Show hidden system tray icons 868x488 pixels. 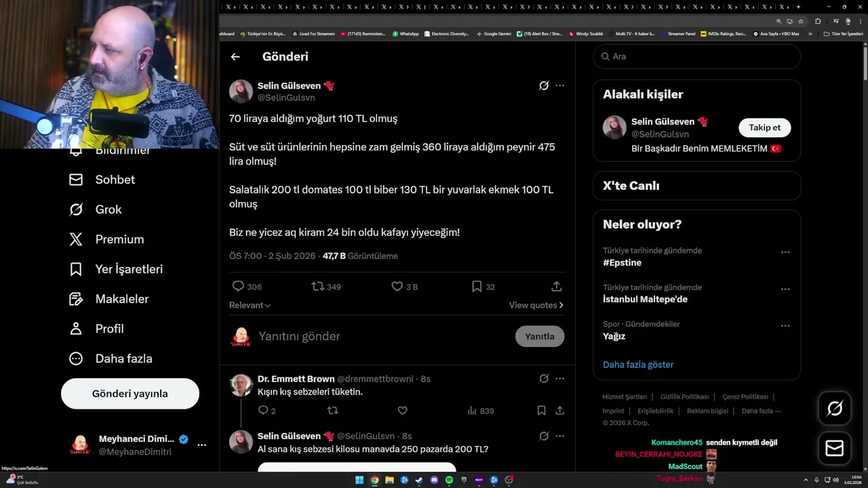click(806, 481)
